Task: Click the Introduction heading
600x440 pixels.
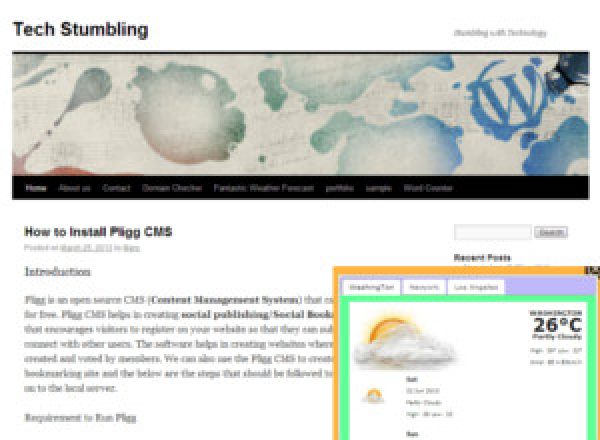Action: pos(57,272)
